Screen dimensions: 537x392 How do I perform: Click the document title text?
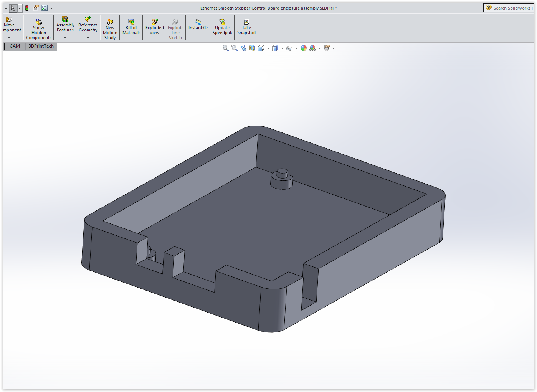coord(269,8)
